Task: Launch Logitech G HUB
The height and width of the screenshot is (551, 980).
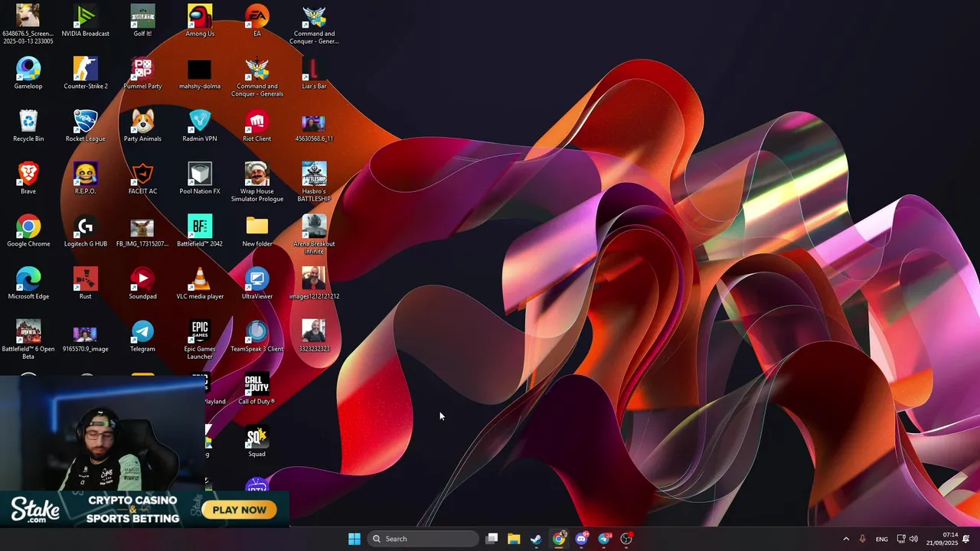Action: 85,232
